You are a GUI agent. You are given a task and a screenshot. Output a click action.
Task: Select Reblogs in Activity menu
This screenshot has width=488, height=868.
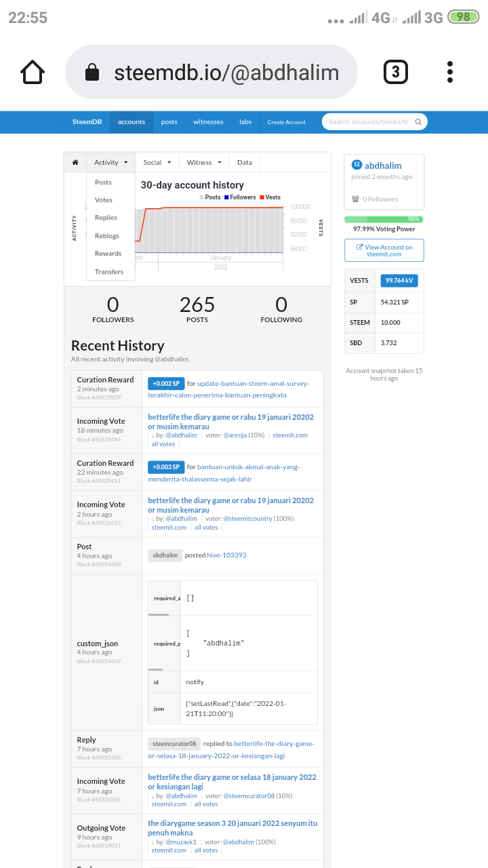[x=106, y=236]
